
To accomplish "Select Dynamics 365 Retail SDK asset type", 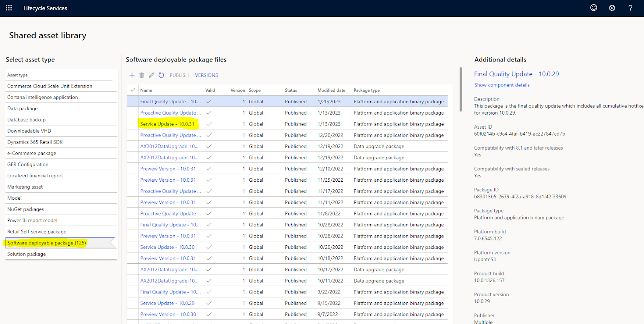I will (62, 142).
